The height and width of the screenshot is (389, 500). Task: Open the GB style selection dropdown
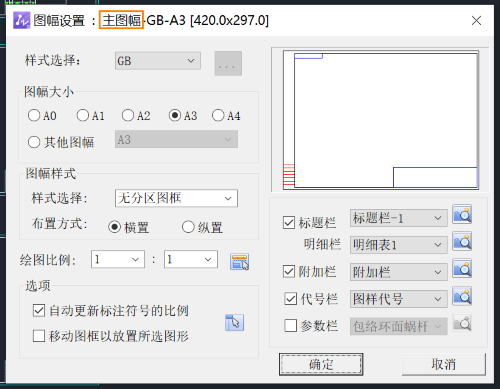point(158,61)
